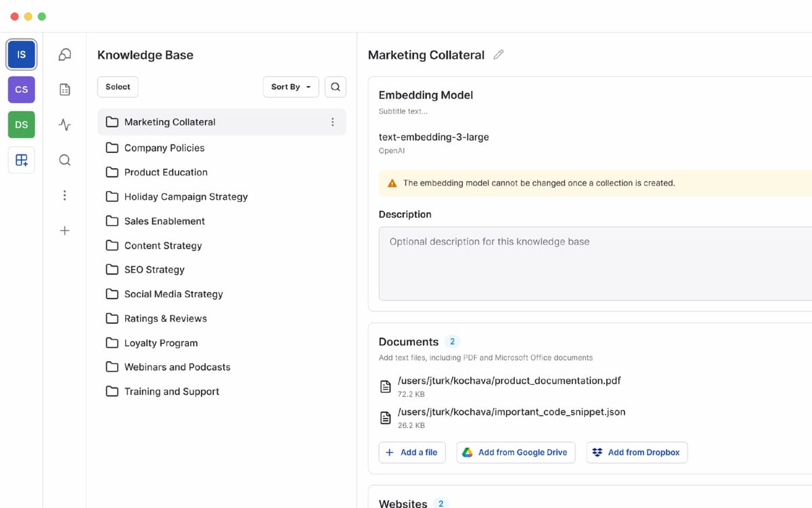Open the chat conversations icon in sidebar
This screenshot has height=508, width=812.
click(65, 55)
